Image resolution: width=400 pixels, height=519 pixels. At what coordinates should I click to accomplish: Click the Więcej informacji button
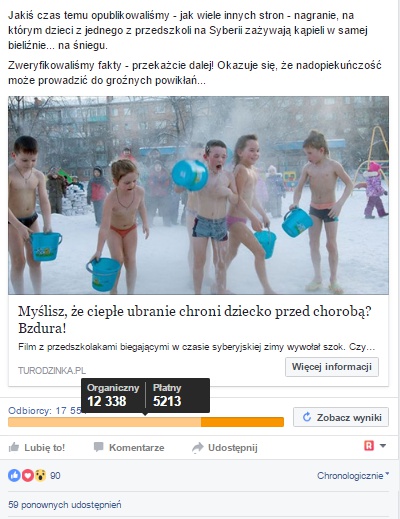click(x=332, y=367)
